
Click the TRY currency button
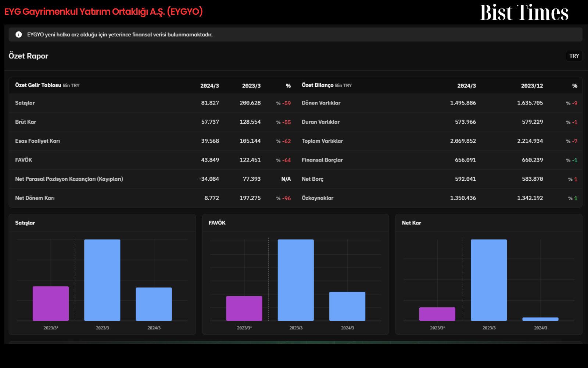coord(574,56)
